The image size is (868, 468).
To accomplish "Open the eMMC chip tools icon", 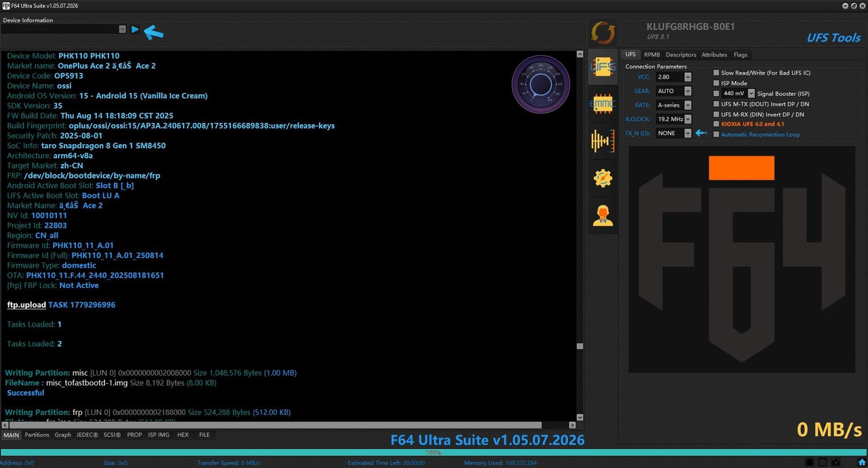I will (x=603, y=103).
